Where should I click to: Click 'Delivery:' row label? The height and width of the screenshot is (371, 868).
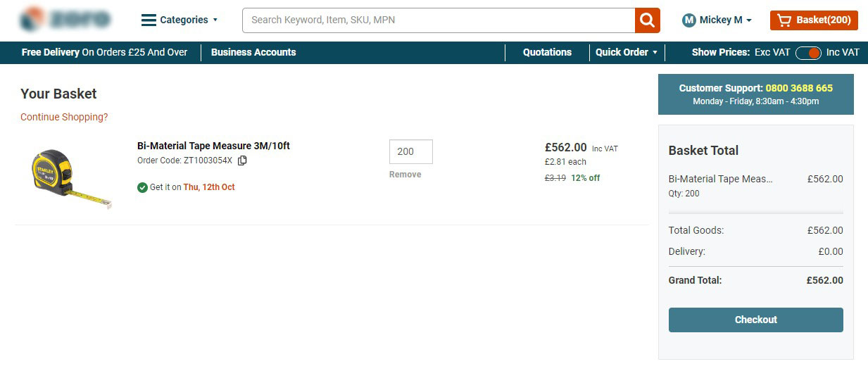pos(687,251)
